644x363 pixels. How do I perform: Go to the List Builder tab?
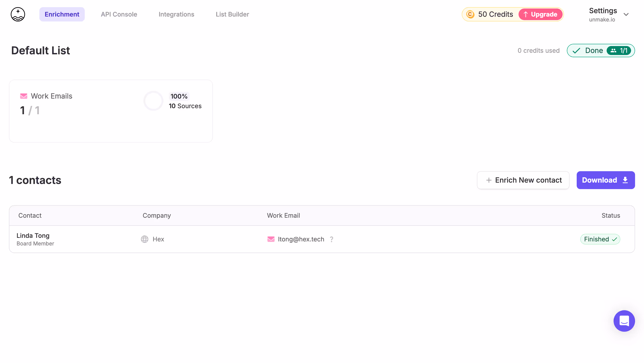pyautogui.click(x=232, y=14)
